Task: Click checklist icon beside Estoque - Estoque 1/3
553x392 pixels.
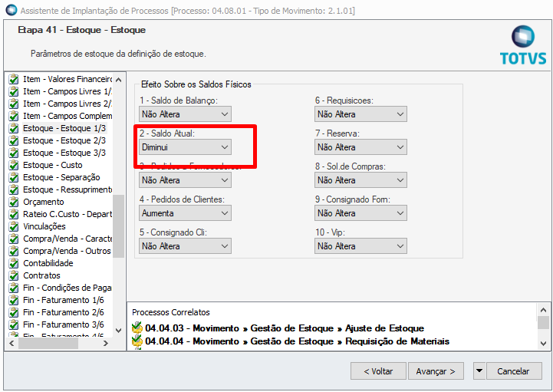Action: coord(13,128)
